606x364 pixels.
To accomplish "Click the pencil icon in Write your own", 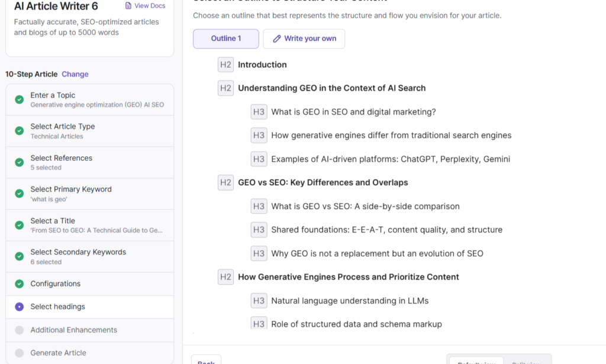I will [x=276, y=38].
